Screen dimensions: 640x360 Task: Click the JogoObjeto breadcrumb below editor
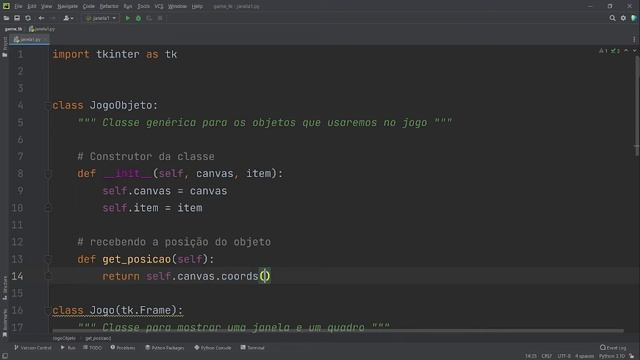64,338
